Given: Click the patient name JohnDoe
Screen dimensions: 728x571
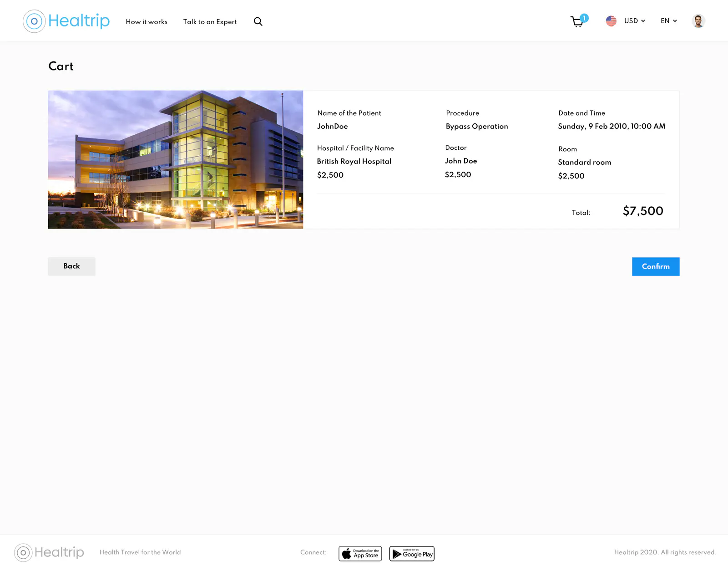Looking at the screenshot, I should coord(333,127).
